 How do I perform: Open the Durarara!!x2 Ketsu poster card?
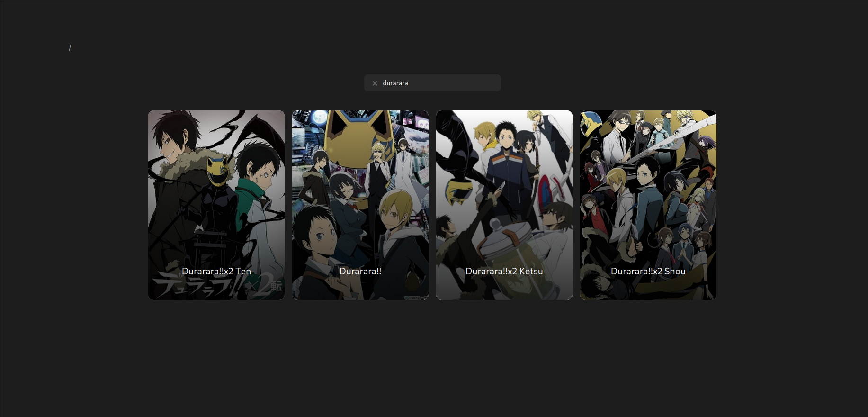pyautogui.click(x=504, y=205)
